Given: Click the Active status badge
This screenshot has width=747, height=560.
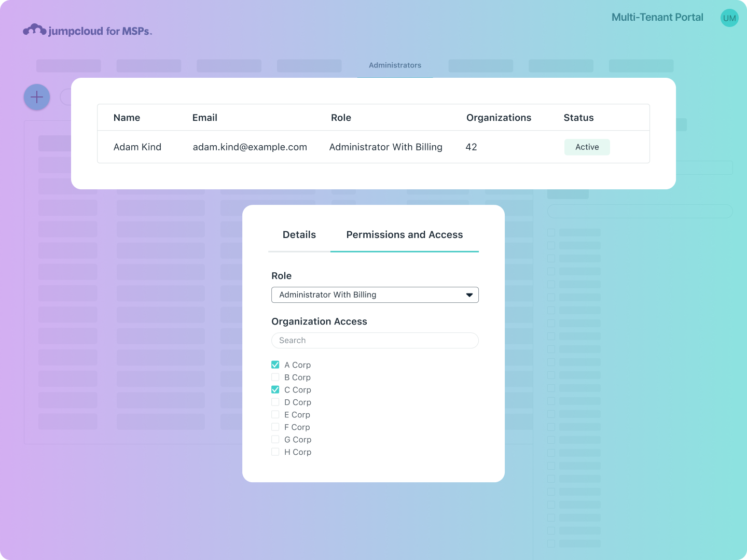Looking at the screenshot, I should coord(587,147).
